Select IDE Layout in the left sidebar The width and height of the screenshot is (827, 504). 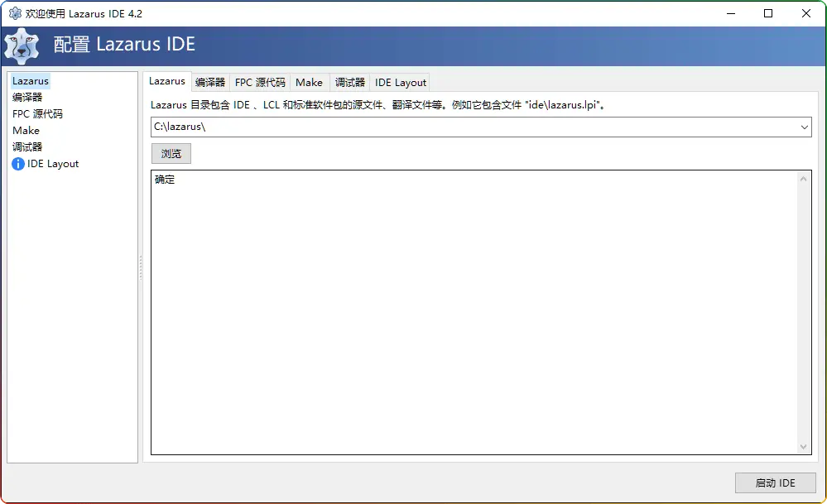pyautogui.click(x=53, y=164)
